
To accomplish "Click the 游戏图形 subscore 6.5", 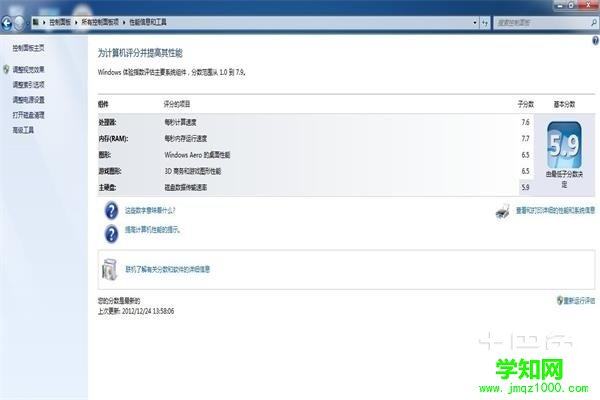I will [x=525, y=171].
